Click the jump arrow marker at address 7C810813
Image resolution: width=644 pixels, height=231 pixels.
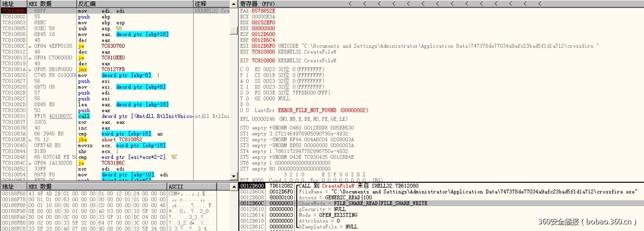30,57
